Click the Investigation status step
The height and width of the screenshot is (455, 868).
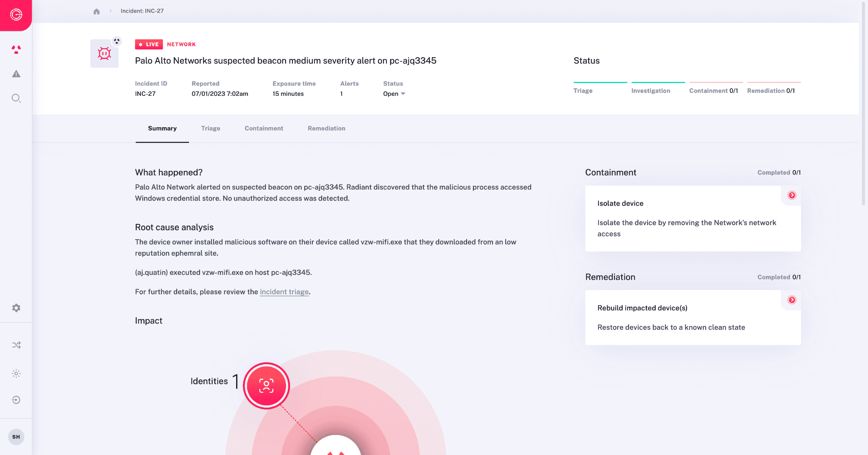click(x=658, y=88)
